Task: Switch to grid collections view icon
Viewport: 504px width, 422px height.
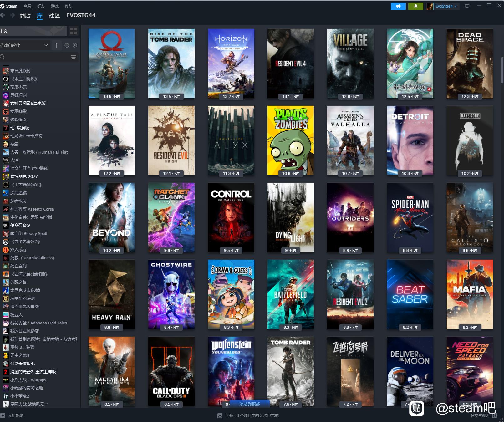Action: (74, 31)
